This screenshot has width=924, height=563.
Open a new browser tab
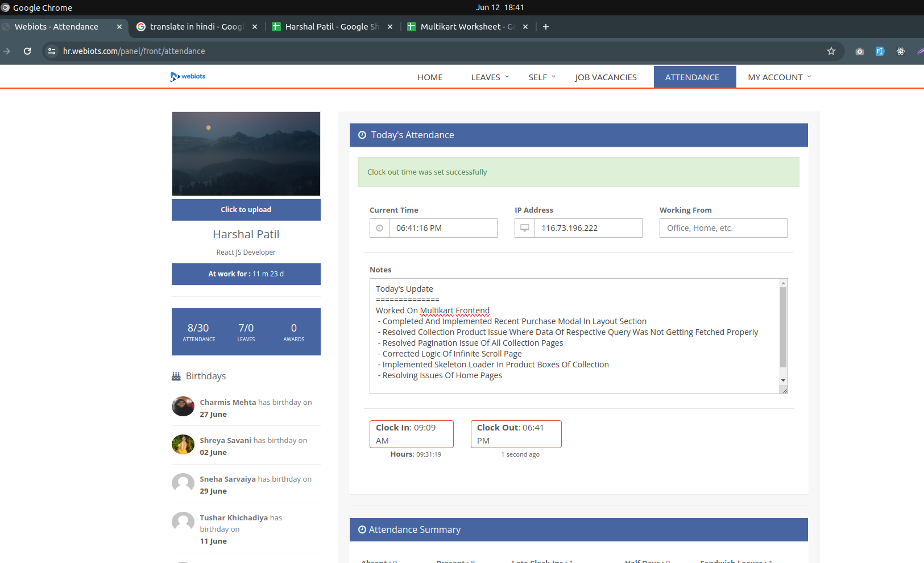[545, 27]
